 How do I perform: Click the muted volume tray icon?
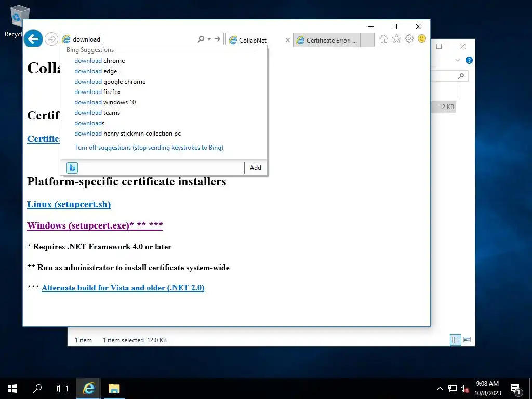pos(464,389)
